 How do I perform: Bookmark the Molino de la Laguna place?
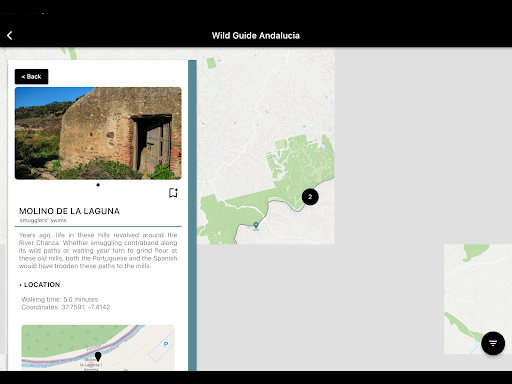pyautogui.click(x=173, y=193)
